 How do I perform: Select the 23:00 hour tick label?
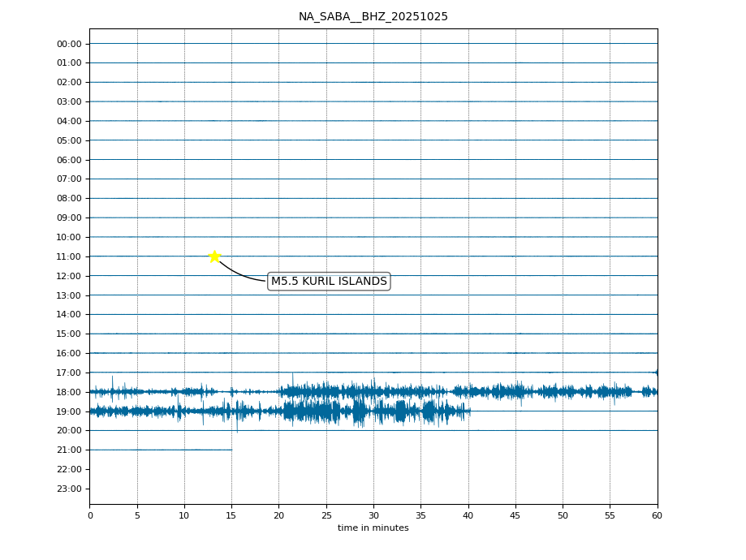click(69, 489)
